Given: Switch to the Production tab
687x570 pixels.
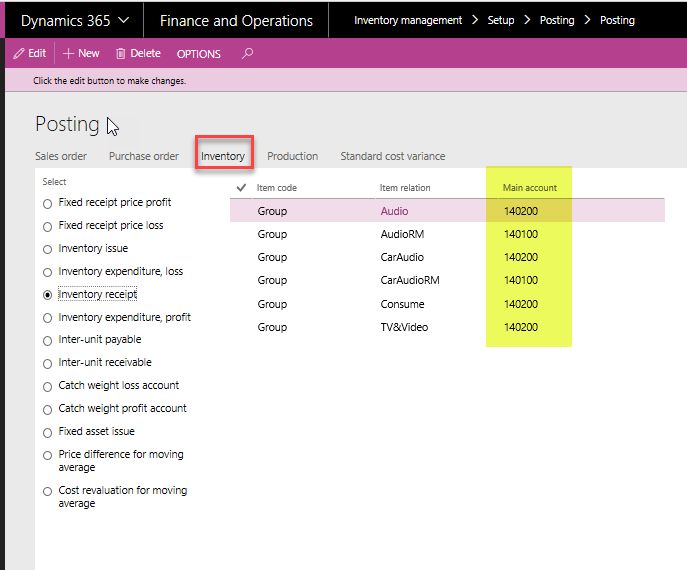Looking at the screenshot, I should 292,156.
